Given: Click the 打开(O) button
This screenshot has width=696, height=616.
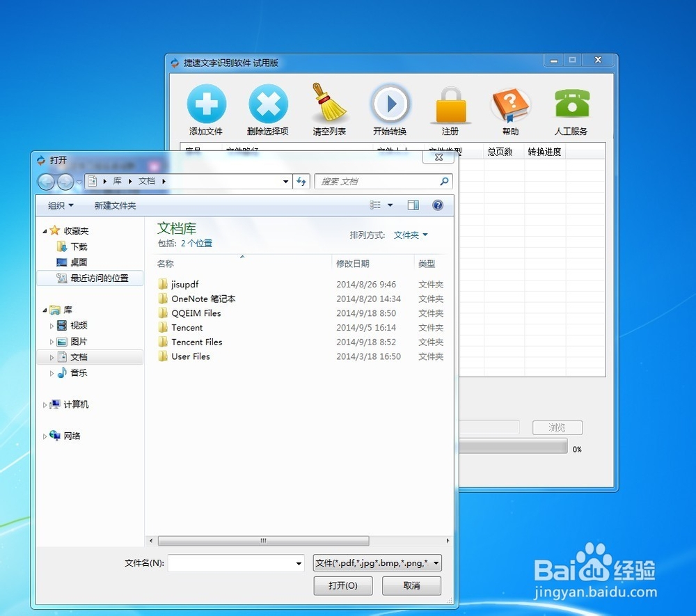Looking at the screenshot, I should 342,585.
